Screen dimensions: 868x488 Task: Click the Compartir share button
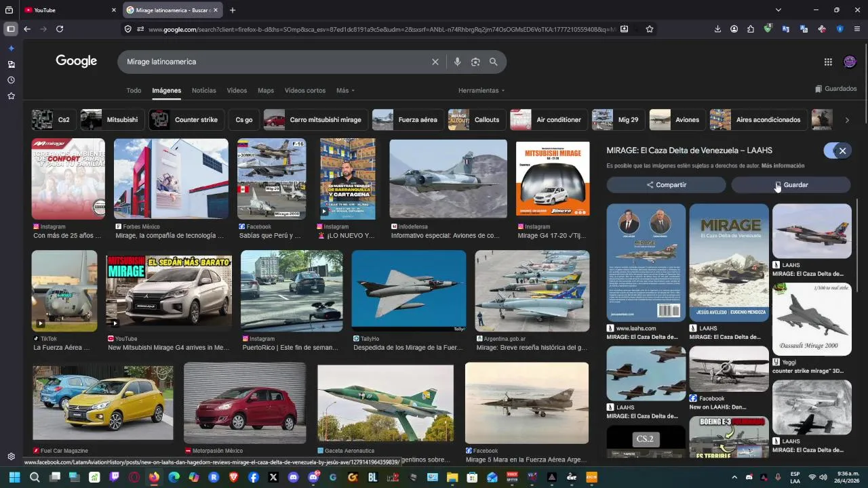tap(666, 185)
